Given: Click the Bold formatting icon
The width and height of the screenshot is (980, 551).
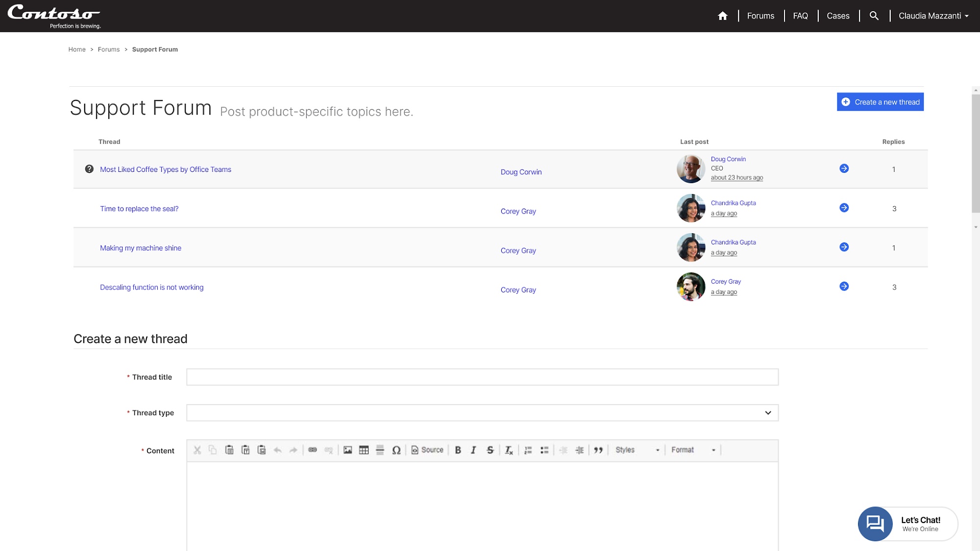Looking at the screenshot, I should (x=458, y=450).
